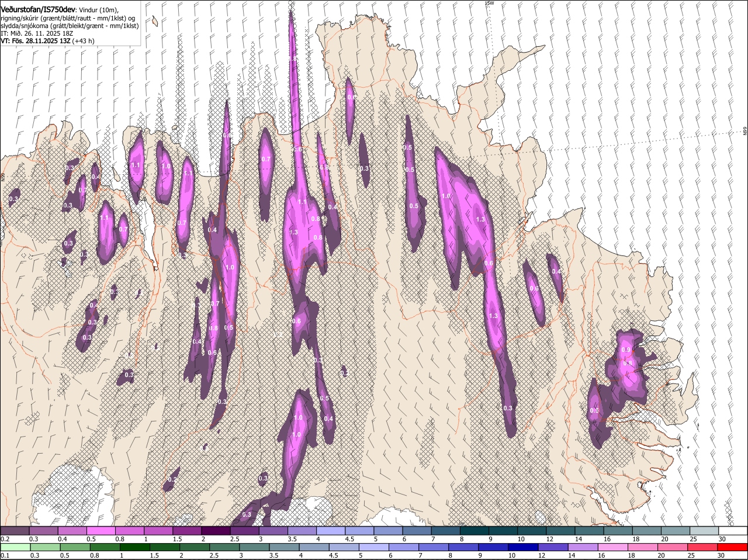
Task: Click the slydda/snjókoma legend description line
Action: (x=70, y=26)
